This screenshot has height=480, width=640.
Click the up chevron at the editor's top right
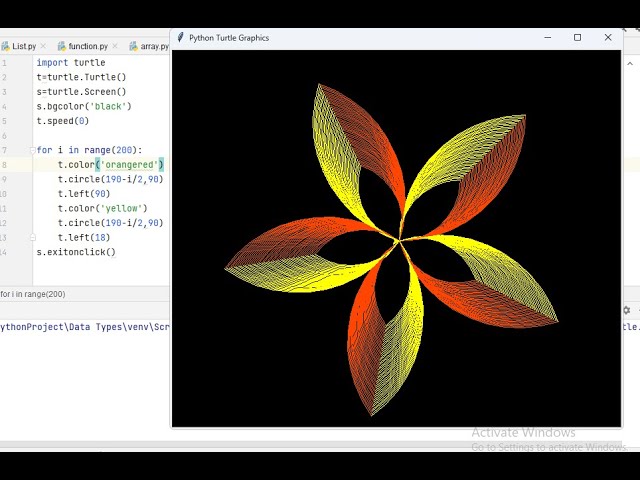point(630,63)
